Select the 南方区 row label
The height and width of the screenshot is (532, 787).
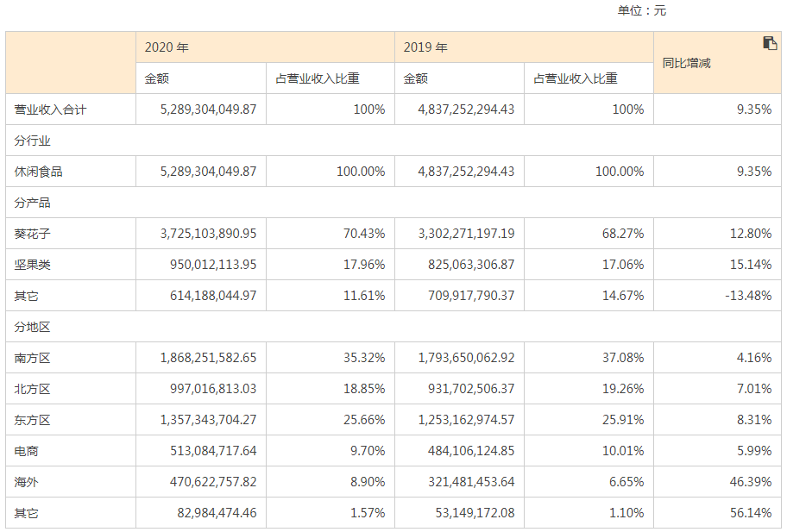click(x=33, y=358)
